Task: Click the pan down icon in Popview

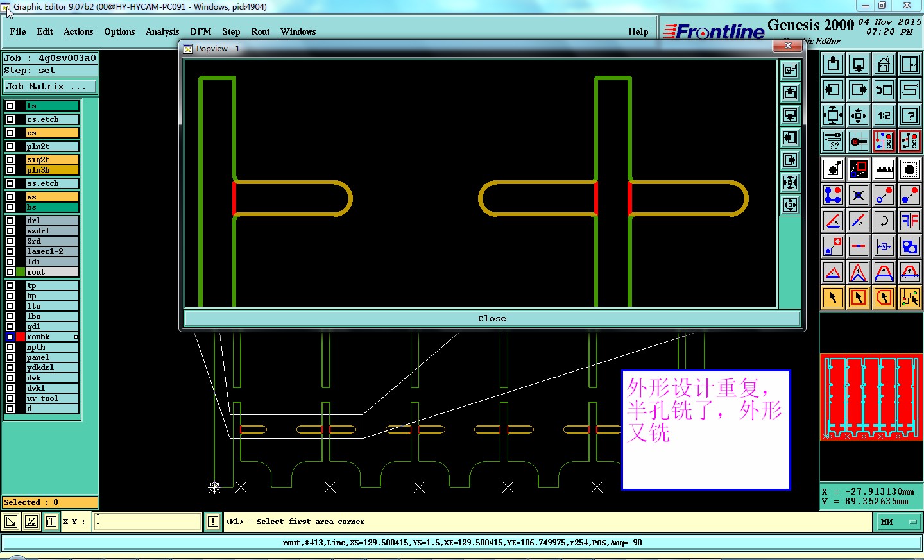Action: (x=790, y=115)
